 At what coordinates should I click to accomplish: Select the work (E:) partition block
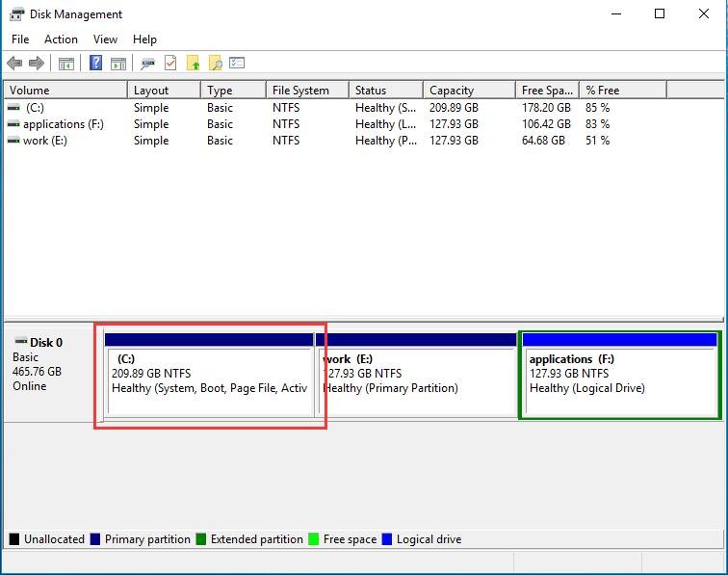[x=416, y=375]
